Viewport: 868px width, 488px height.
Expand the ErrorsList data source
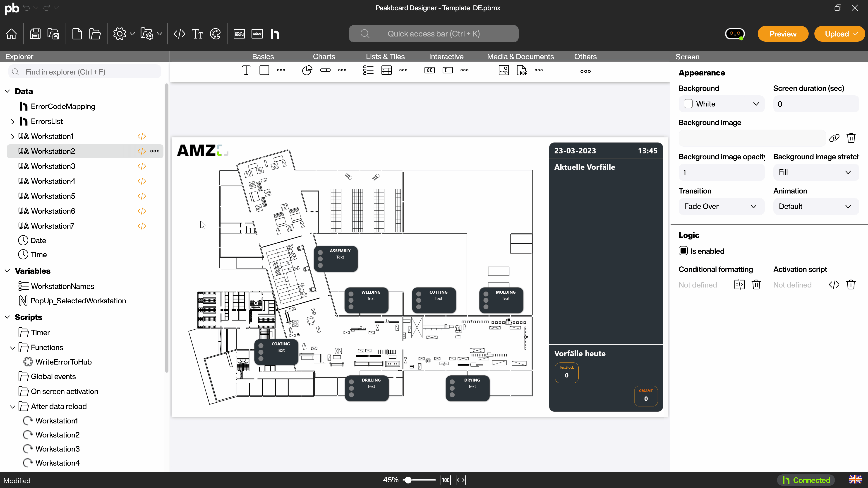(x=12, y=121)
